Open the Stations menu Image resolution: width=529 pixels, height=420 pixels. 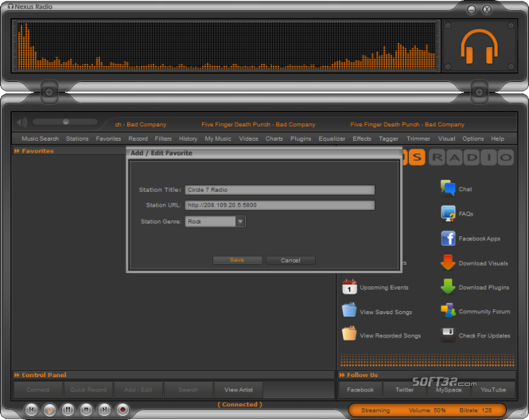(x=77, y=138)
